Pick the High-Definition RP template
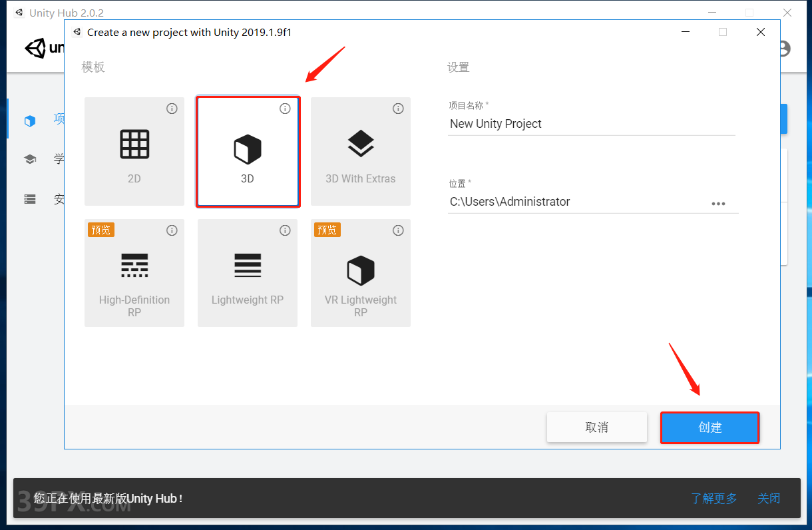812x530 pixels. pos(134,273)
